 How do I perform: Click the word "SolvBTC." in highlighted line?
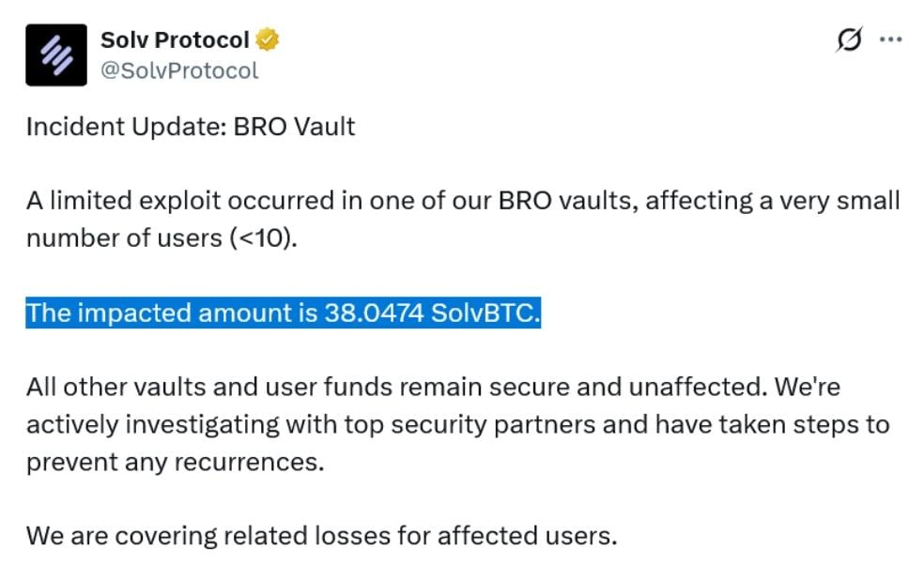point(485,313)
